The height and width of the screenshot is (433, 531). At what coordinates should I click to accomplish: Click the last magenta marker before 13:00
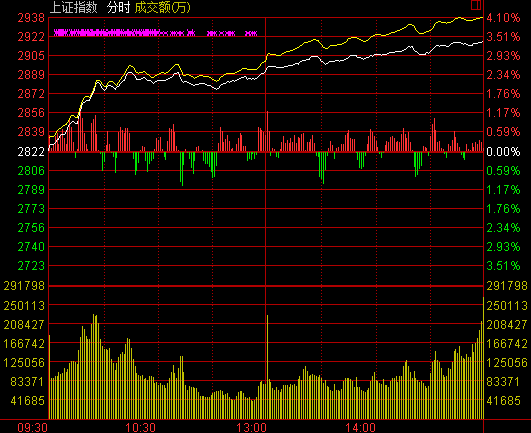click(251, 34)
